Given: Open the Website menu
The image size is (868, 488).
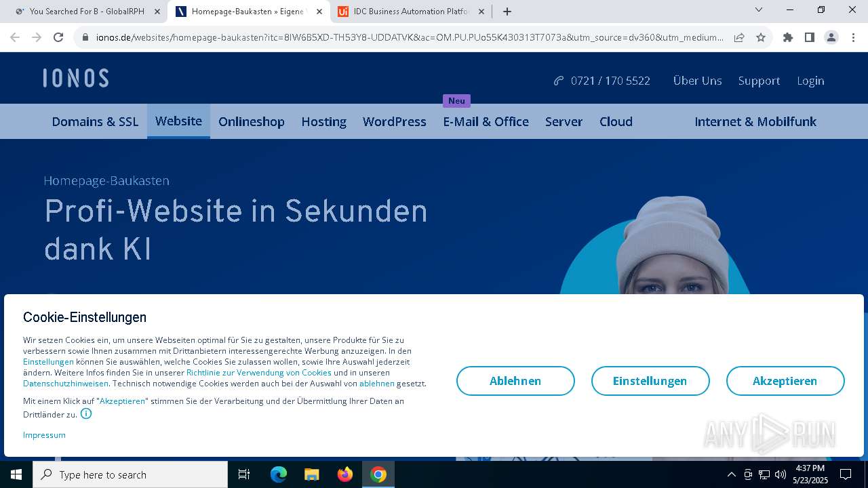Looking at the screenshot, I should point(178,121).
